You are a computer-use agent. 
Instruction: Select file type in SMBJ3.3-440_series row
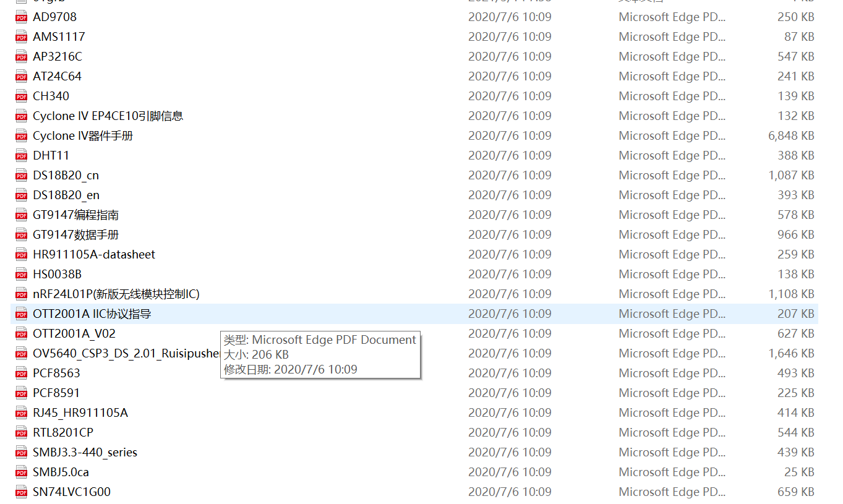672,452
